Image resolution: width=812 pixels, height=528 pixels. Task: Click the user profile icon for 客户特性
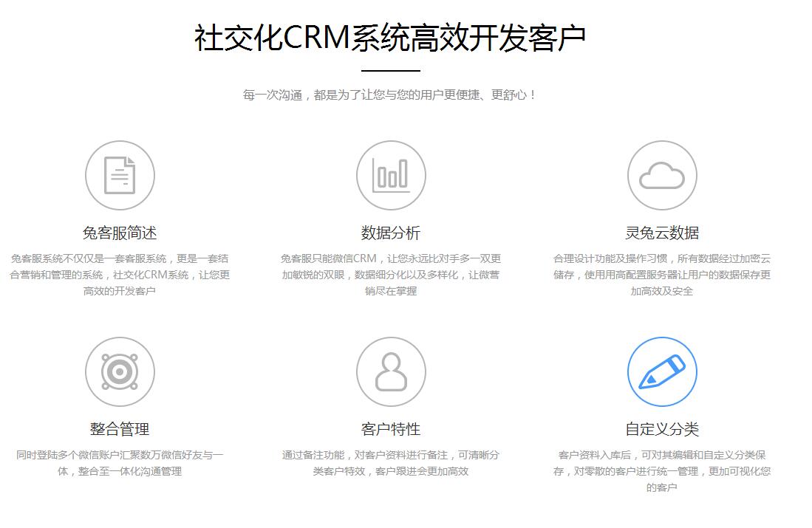[391, 372]
